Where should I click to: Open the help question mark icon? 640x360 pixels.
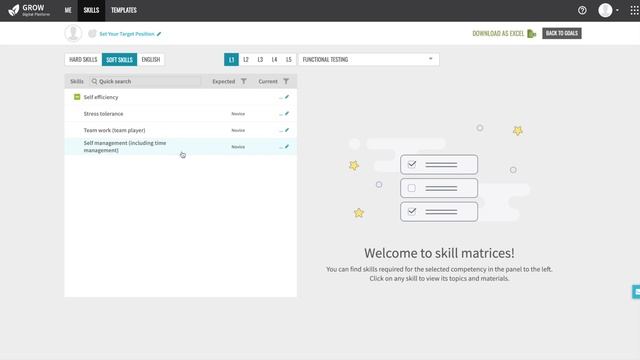pyautogui.click(x=582, y=10)
